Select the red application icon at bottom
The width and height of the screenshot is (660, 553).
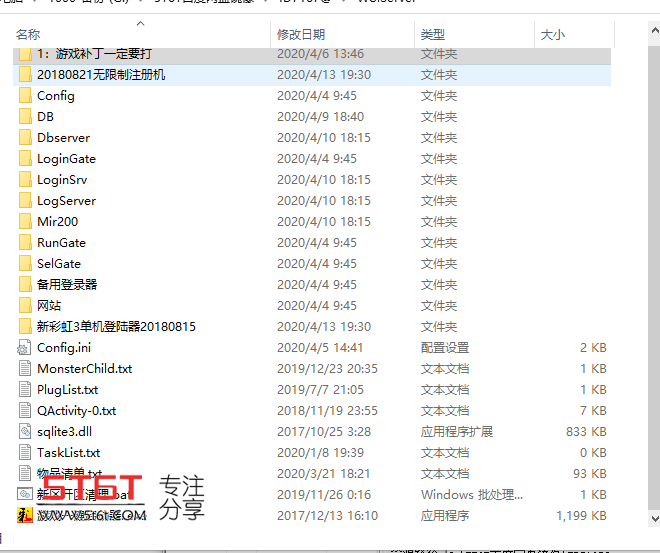(25, 516)
